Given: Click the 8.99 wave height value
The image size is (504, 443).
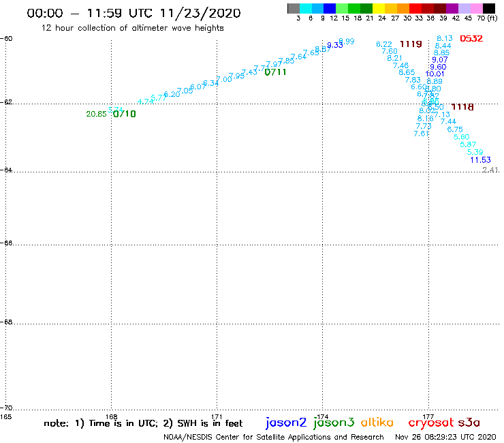Looking at the screenshot, I should coord(347,41).
